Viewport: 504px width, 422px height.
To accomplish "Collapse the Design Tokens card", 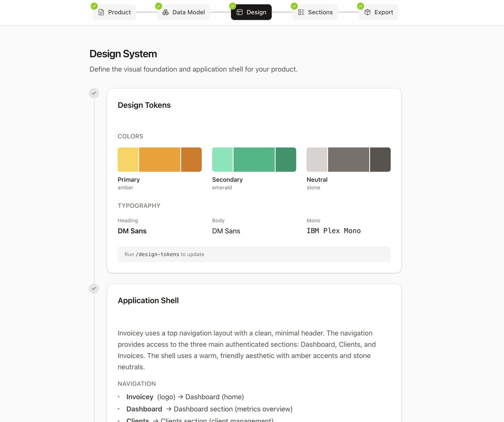I will click(x=144, y=105).
